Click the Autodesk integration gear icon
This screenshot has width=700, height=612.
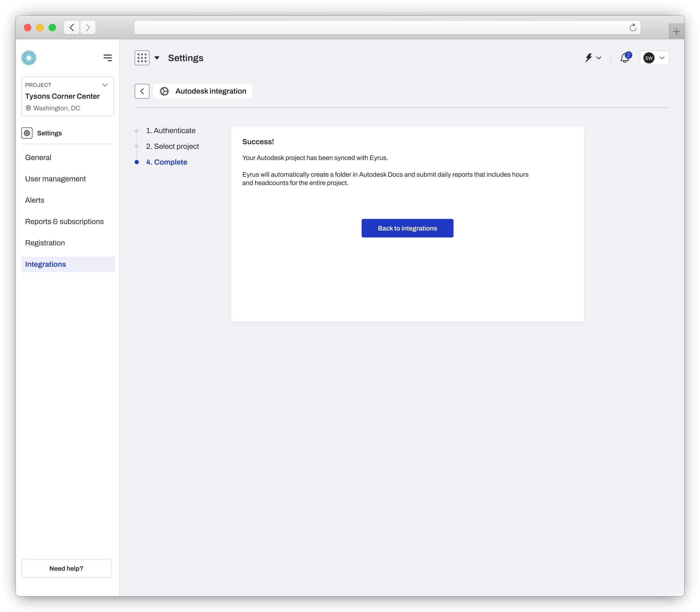[164, 91]
